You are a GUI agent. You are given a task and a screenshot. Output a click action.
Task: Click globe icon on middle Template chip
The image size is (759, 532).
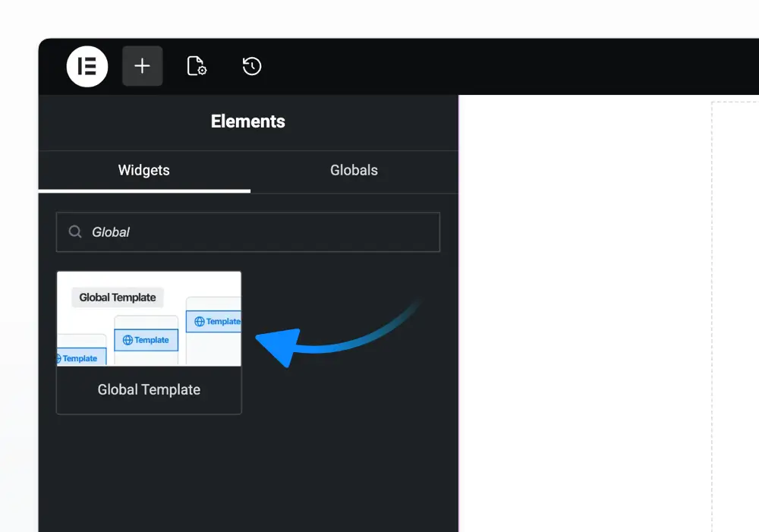coord(128,340)
